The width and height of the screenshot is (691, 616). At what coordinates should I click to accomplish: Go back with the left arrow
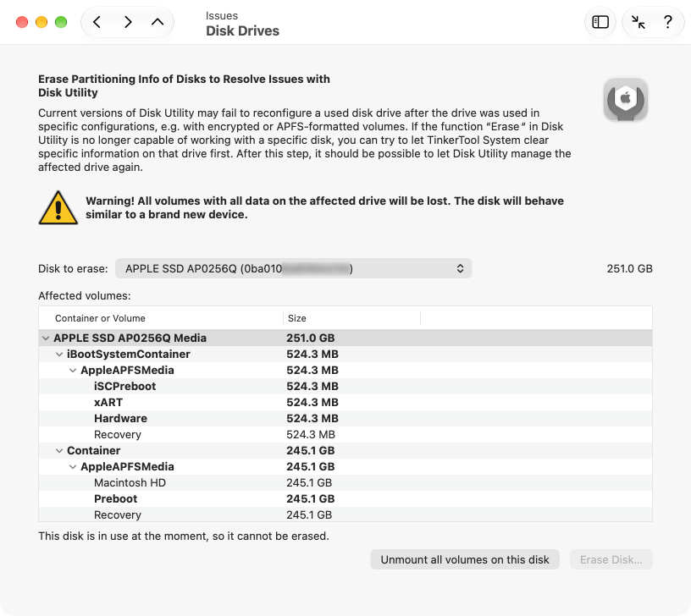(97, 22)
